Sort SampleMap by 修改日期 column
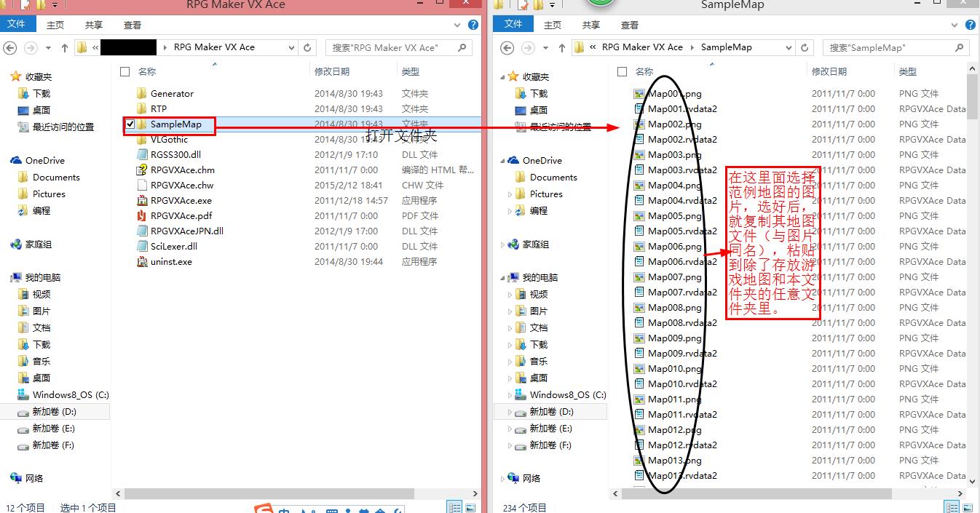 click(829, 71)
